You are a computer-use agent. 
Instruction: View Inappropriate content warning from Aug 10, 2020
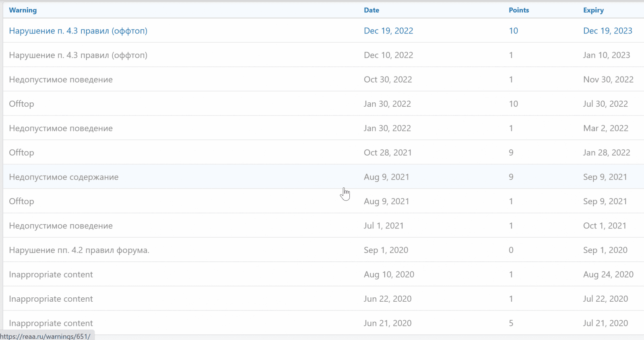51,275
